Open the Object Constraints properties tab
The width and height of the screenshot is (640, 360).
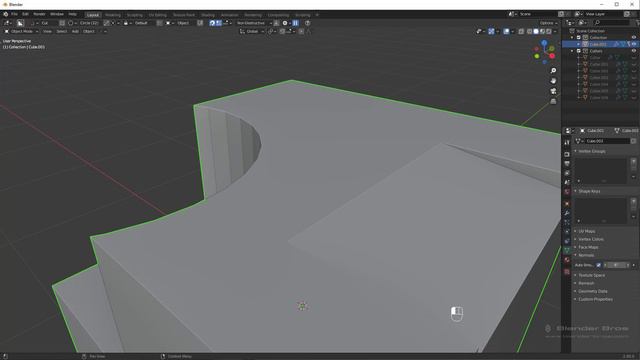pos(567,241)
